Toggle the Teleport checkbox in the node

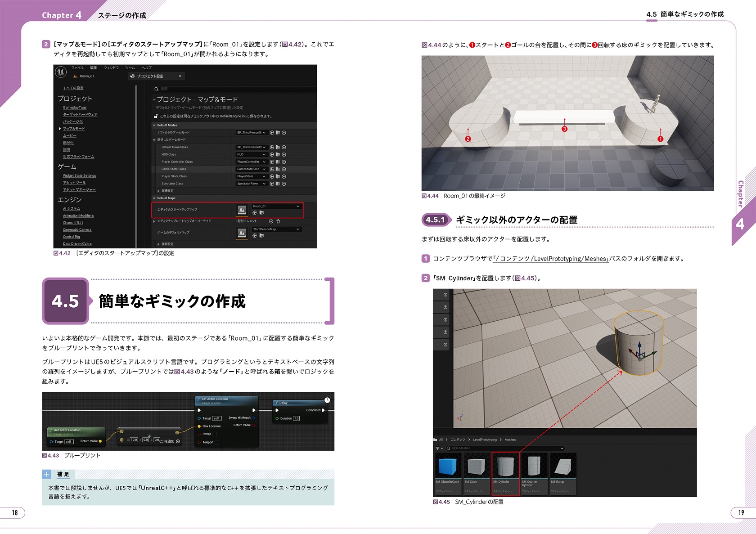pyautogui.click(x=217, y=442)
